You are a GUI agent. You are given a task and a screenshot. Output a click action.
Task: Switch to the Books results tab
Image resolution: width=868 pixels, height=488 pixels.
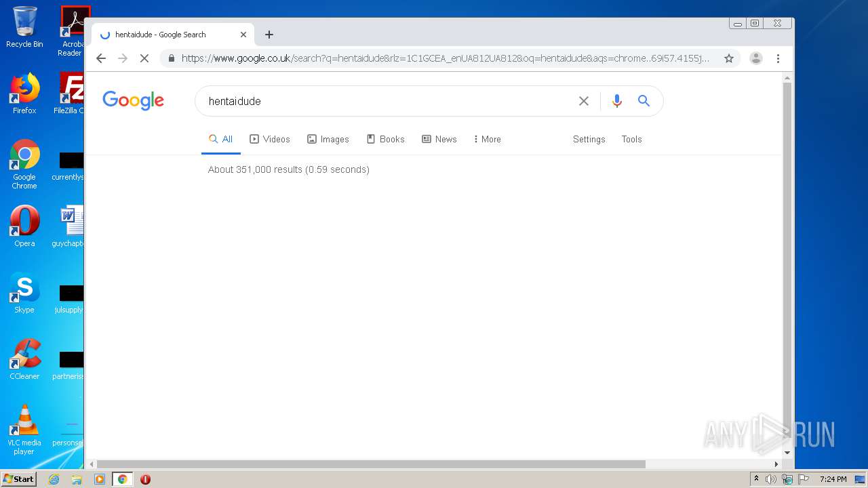coord(386,139)
